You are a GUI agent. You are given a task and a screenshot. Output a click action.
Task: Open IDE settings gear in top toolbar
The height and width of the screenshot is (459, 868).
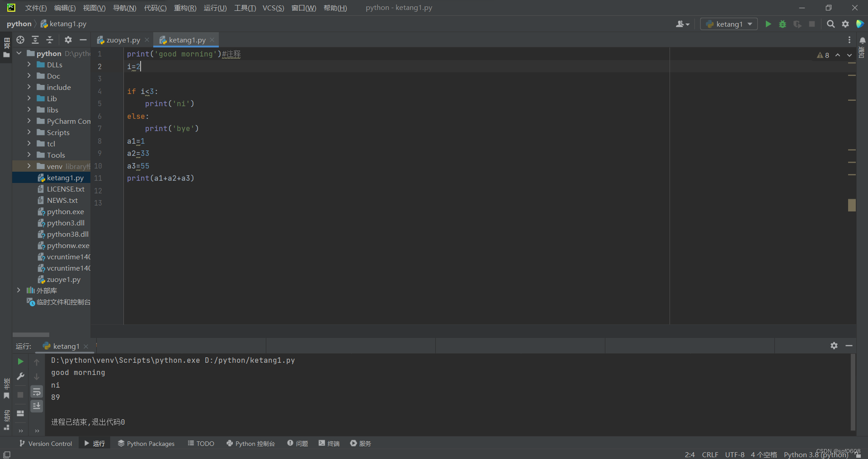845,24
